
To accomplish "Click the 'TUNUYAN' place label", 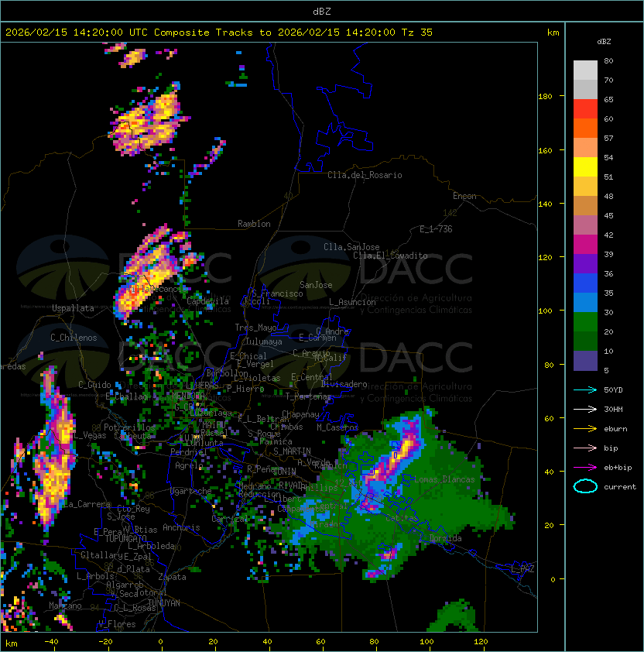I will [164, 603].
